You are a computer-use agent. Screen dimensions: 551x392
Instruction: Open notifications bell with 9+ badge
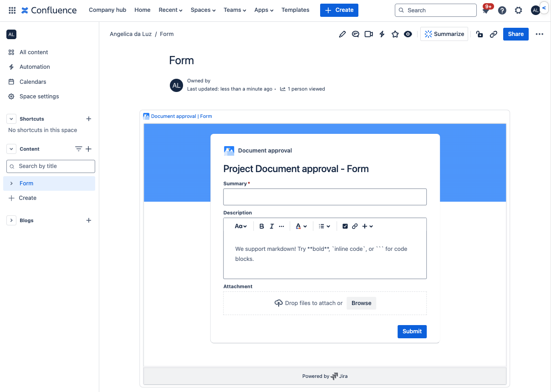click(x=486, y=10)
